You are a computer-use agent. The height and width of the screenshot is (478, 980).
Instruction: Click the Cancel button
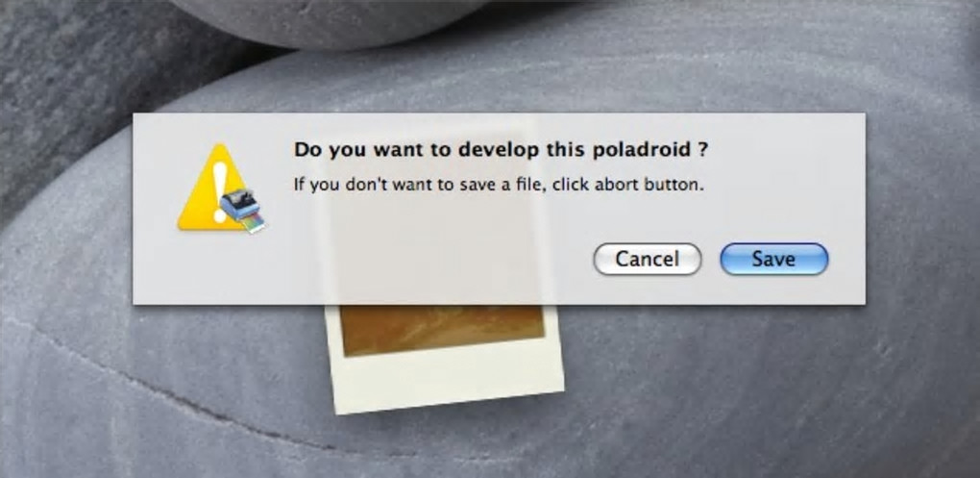(647, 259)
